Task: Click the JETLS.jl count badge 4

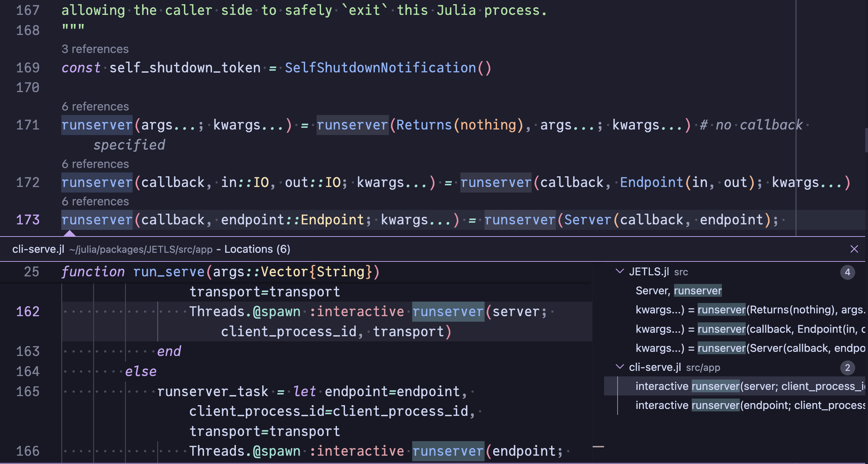Action: coord(848,272)
